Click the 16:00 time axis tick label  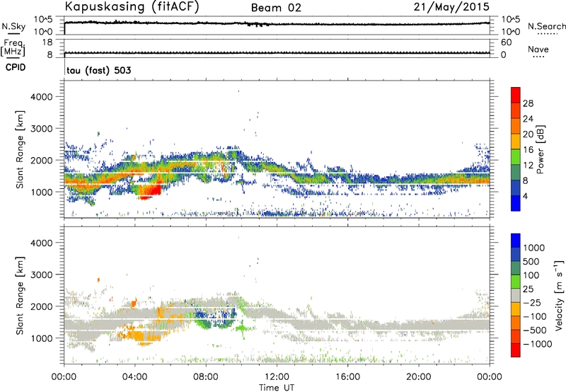tap(347, 377)
